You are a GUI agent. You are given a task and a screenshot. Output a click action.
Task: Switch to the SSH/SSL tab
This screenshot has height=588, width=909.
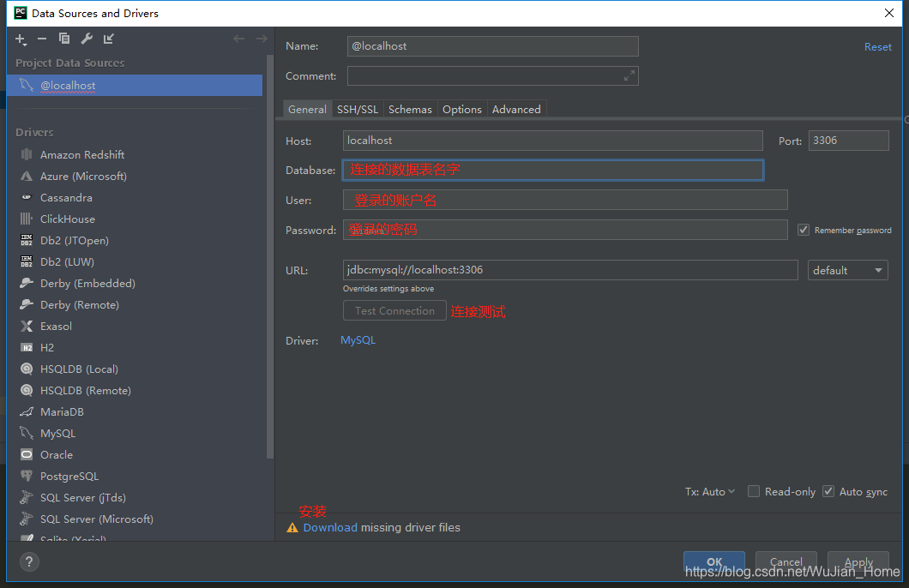[357, 110]
